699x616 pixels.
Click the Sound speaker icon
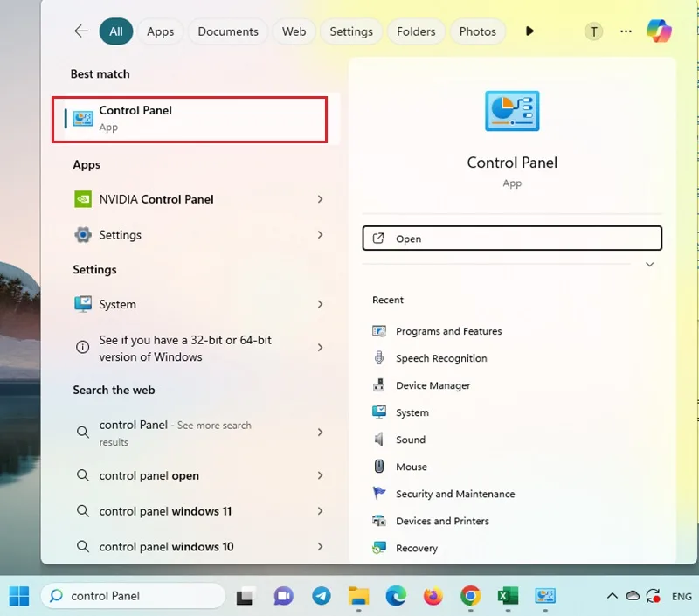coord(379,440)
